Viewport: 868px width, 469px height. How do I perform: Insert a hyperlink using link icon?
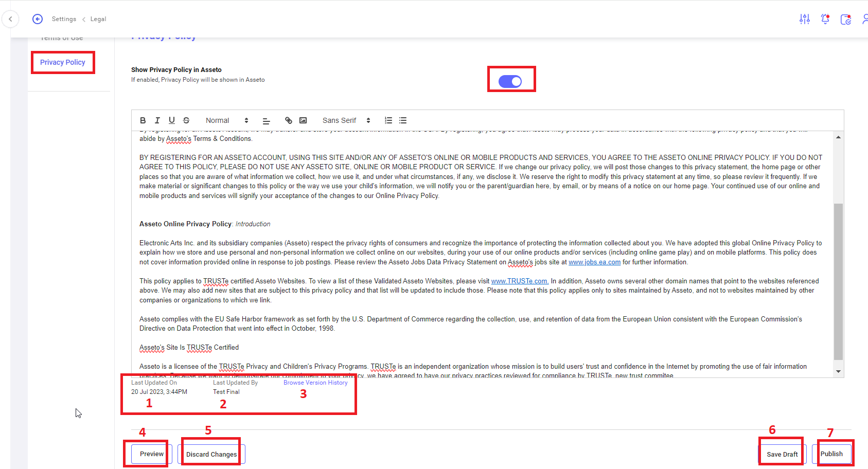click(289, 120)
